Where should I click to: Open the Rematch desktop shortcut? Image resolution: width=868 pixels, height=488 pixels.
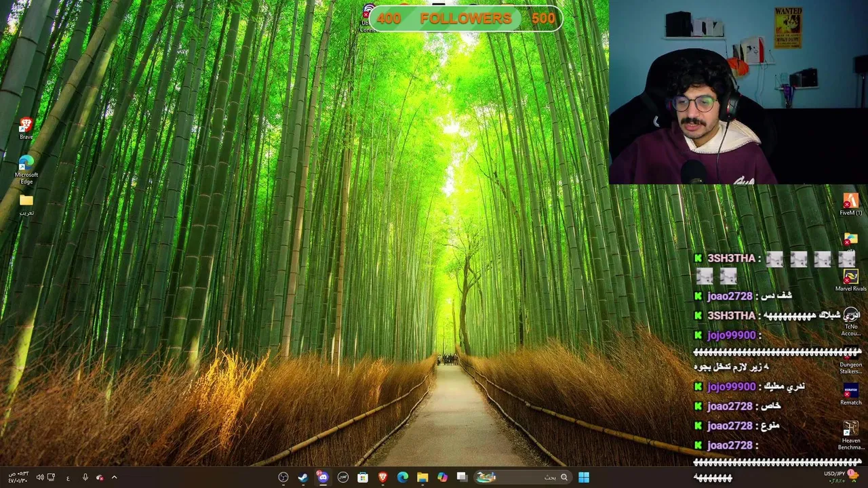[x=850, y=394]
